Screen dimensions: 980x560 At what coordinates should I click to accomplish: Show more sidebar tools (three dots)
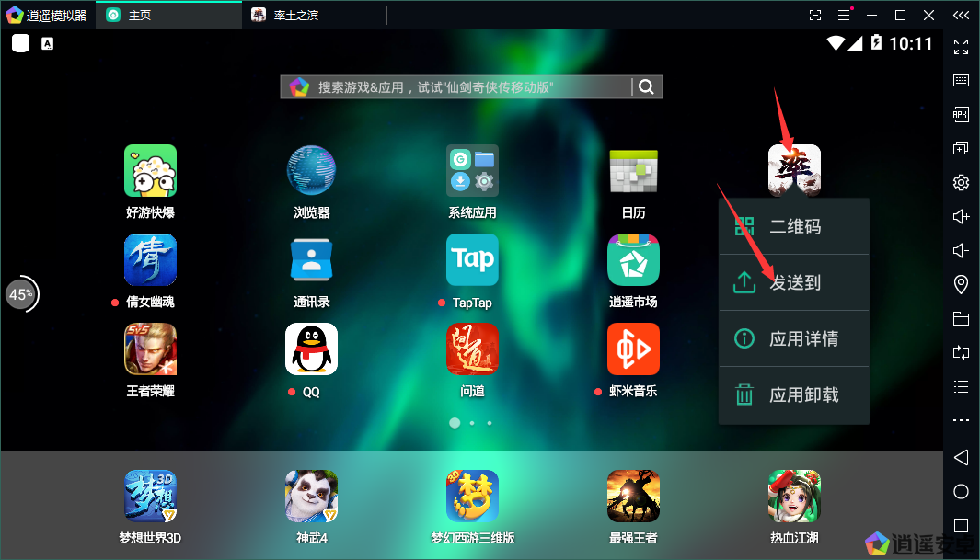[x=962, y=420]
